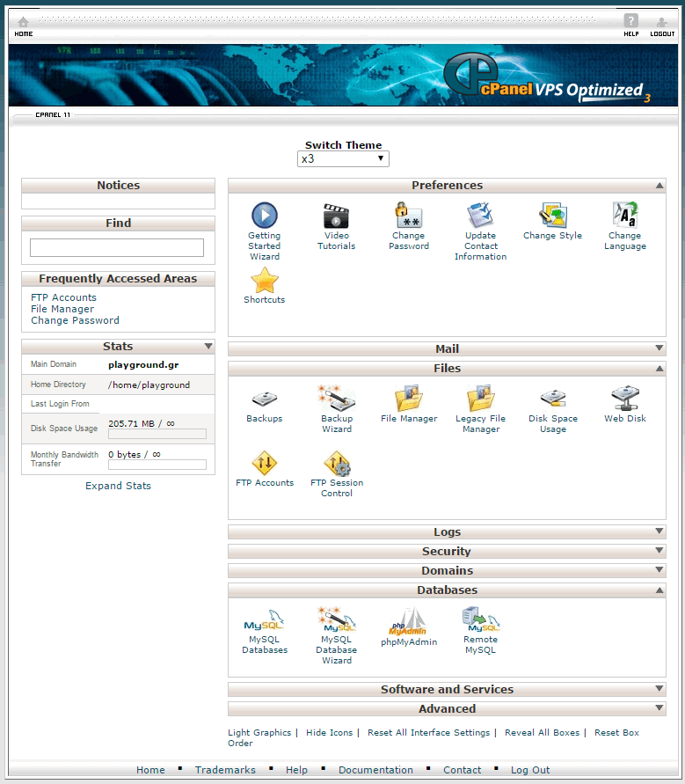This screenshot has height=784, width=685.
Task: Open the Change Style icon
Action: 552,216
